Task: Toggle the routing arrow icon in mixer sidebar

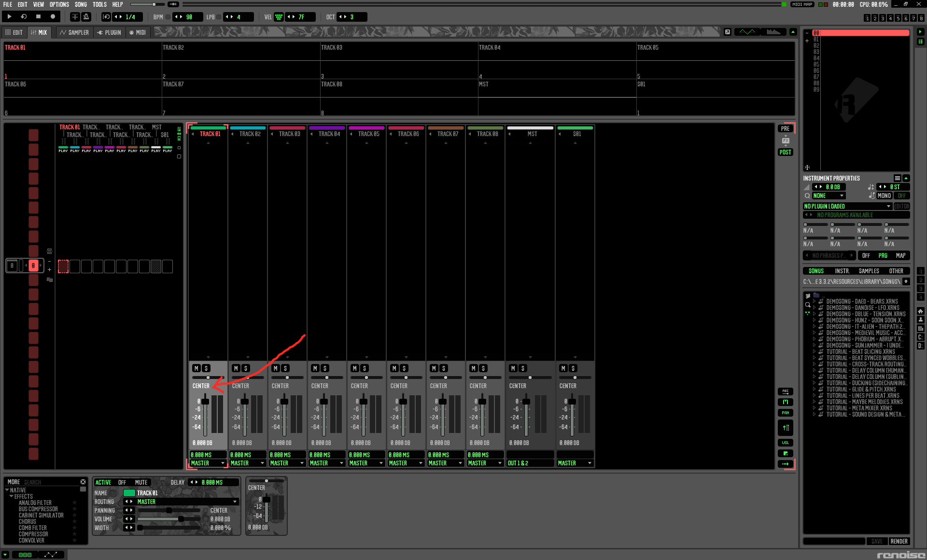Action: [786, 464]
